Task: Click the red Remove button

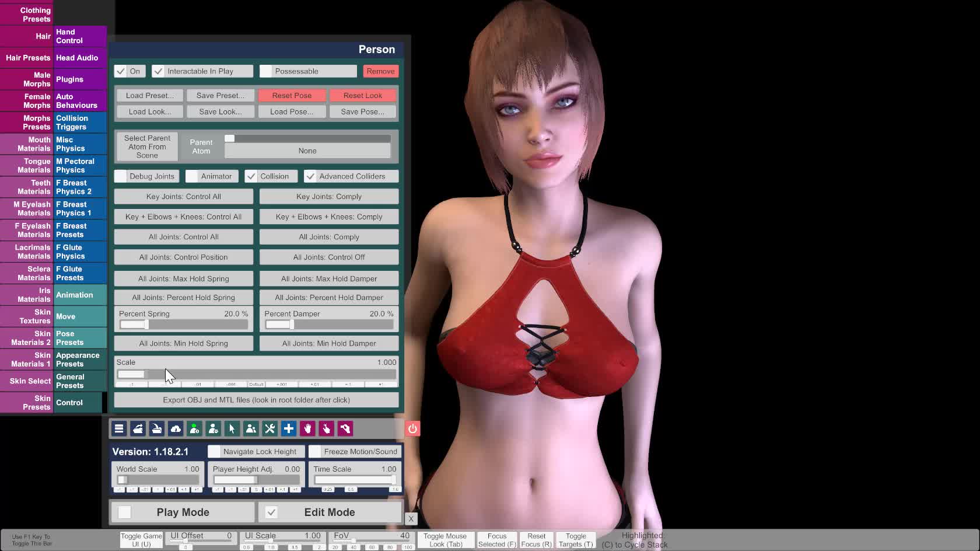Action: click(380, 71)
